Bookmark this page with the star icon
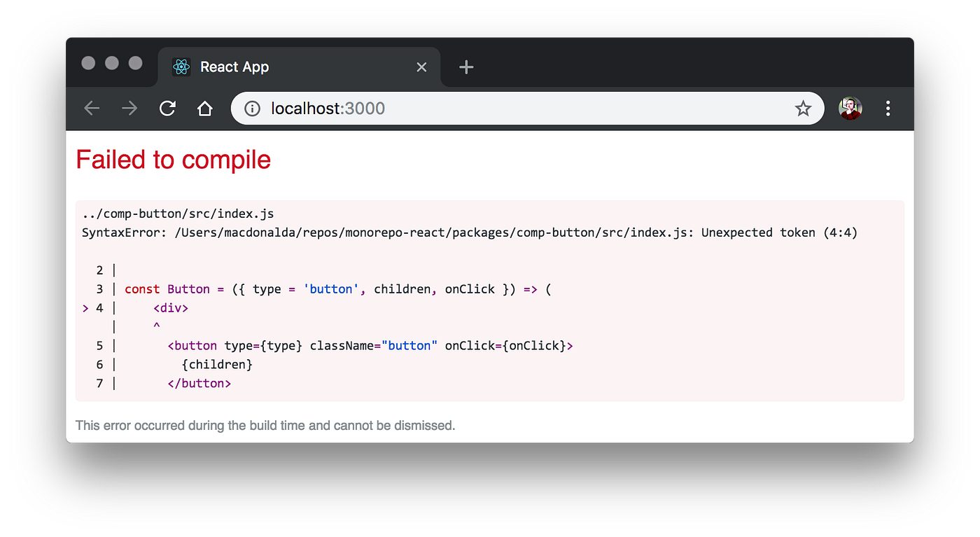Viewport: 980px width, 537px height. [x=803, y=109]
